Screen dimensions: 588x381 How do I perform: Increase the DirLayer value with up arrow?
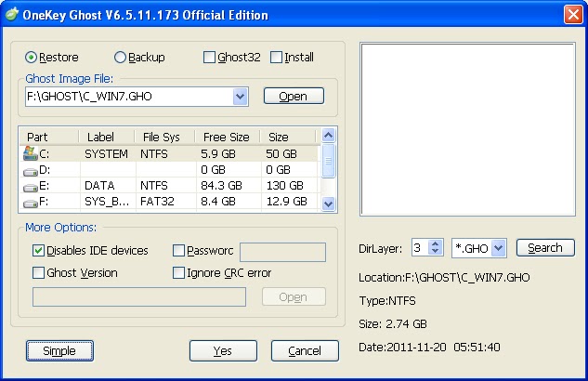tap(435, 243)
